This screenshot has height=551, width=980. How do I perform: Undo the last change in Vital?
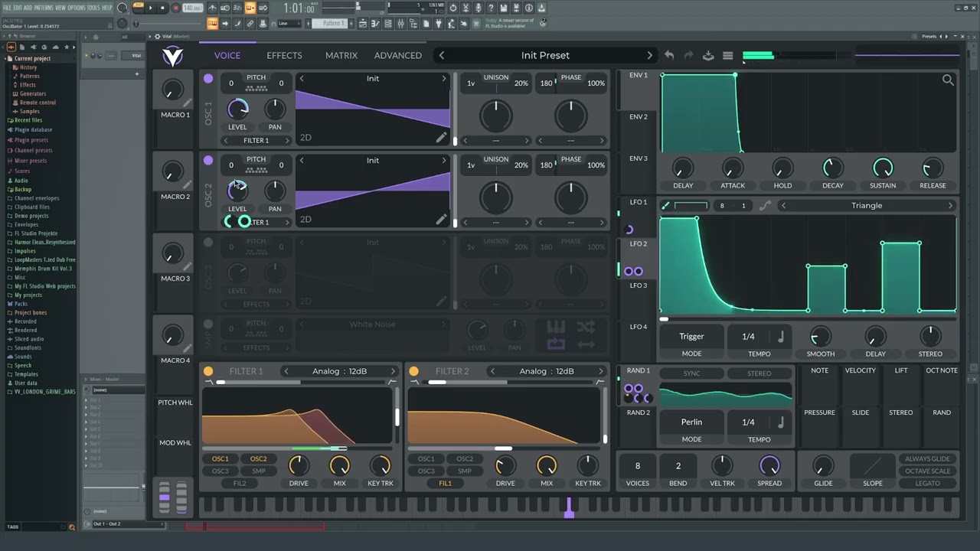pyautogui.click(x=669, y=55)
